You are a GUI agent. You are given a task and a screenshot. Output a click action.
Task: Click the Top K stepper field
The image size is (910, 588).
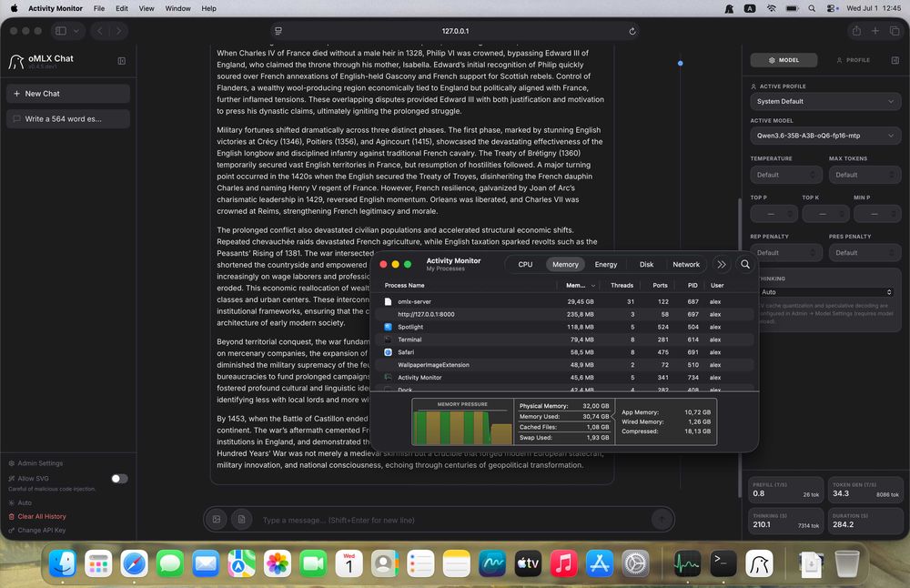tap(825, 214)
